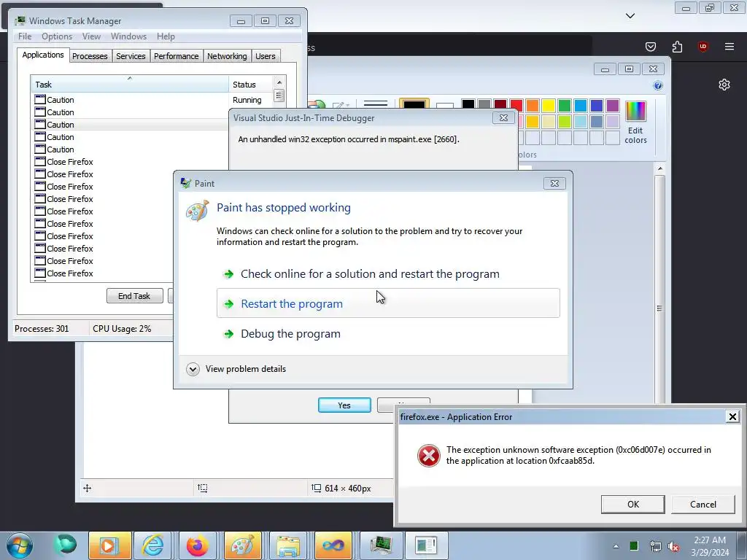
Task: Switch to the Services tab
Action: [x=131, y=56]
